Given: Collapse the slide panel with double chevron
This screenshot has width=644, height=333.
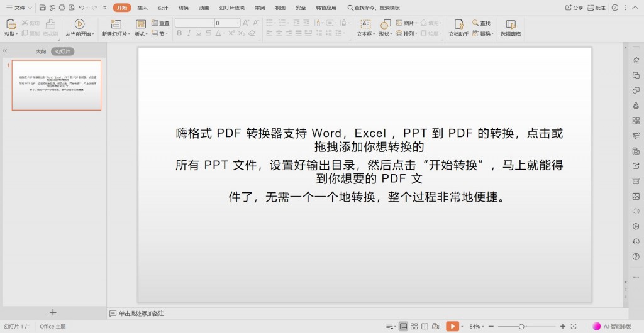Looking at the screenshot, I should click(x=5, y=51).
